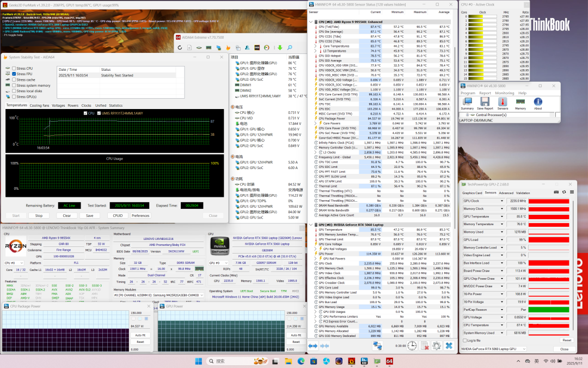The height and width of the screenshot is (368, 588).
Task: Enable Stress local disks checkbox
Action: point(14,91)
